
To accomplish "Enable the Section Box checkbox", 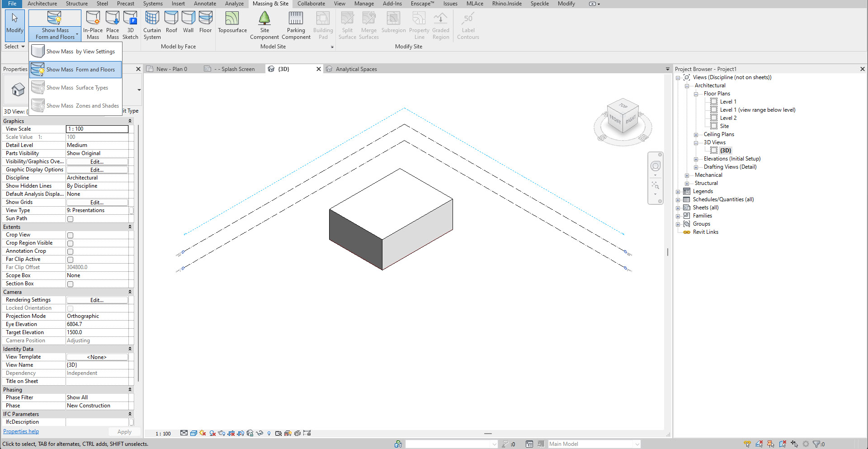I will 70,284.
